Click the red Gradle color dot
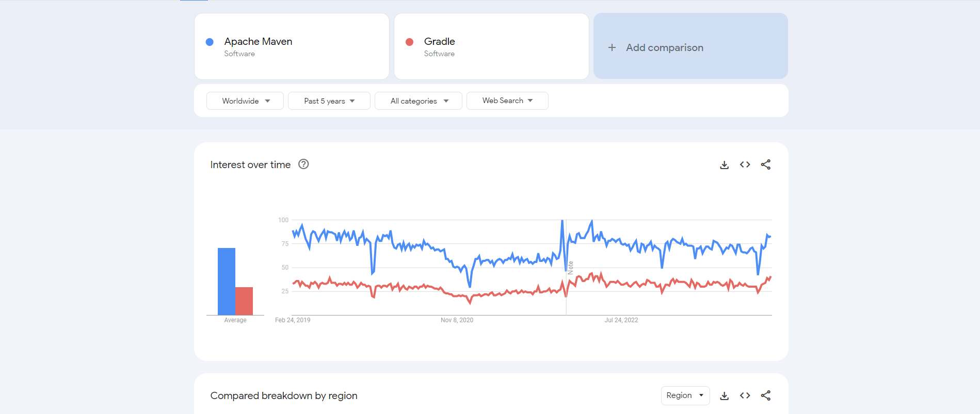Screen dimensions: 980x414 point(409,42)
